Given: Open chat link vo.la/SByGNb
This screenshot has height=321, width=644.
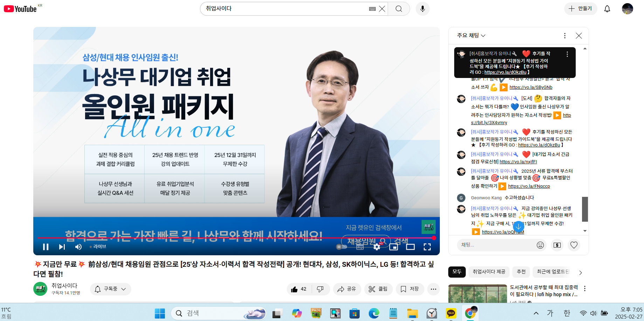Looking at the screenshot, I should pos(531,87).
